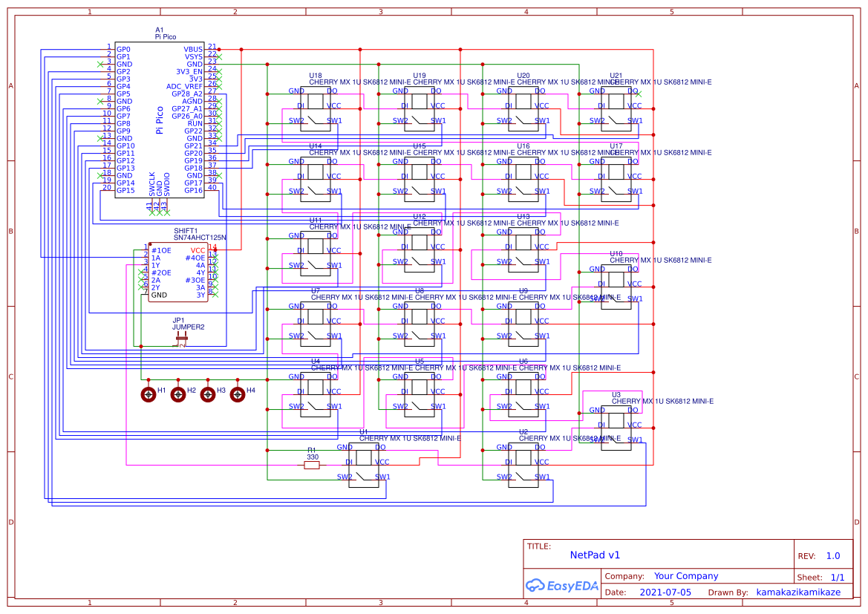868x614 pixels.
Task: Select the VCC net label on U18
Action: pos(334,105)
